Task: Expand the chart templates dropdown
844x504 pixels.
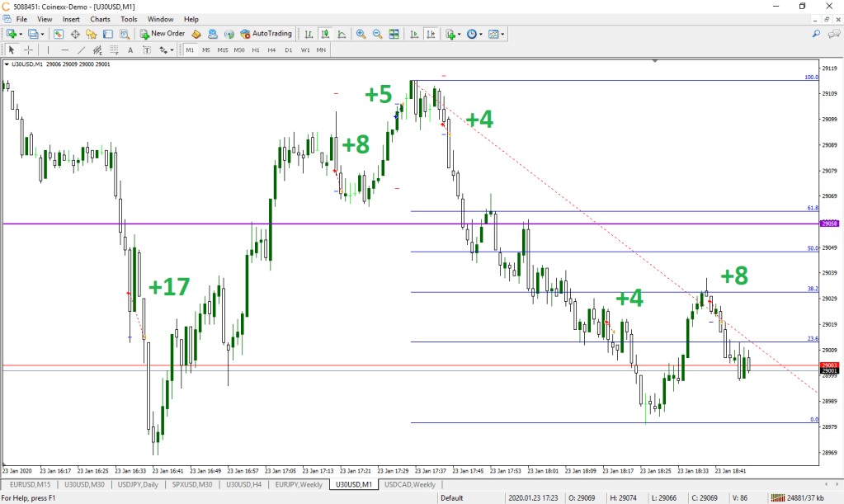Action: [496, 34]
